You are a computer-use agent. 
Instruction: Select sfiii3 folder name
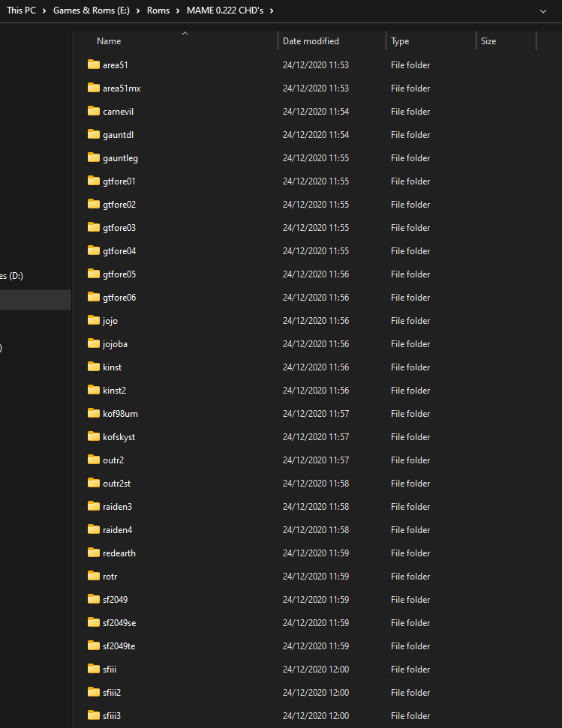point(112,715)
